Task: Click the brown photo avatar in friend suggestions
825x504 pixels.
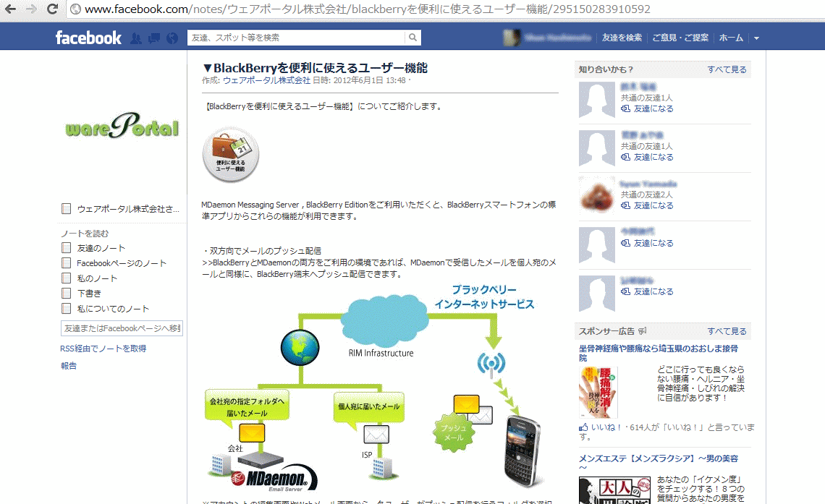Action: point(596,195)
